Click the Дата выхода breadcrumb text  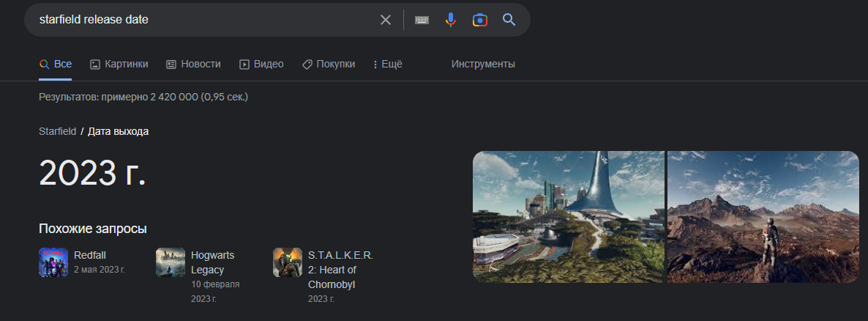point(118,131)
